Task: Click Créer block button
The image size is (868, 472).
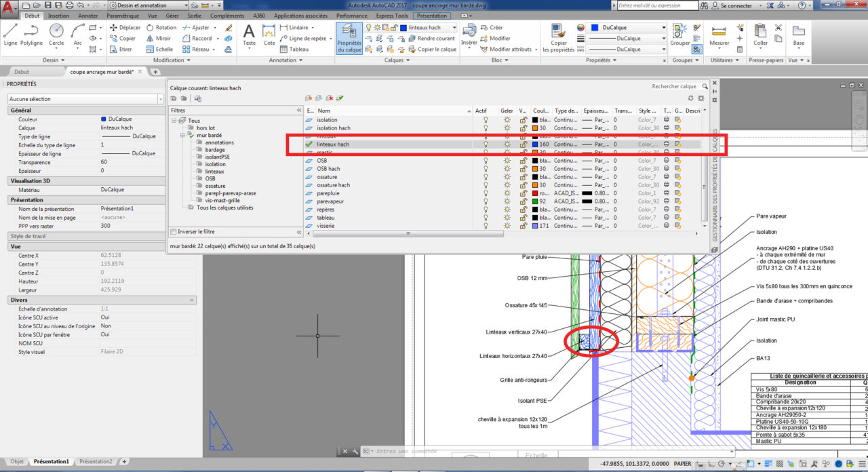Action: coord(492,28)
